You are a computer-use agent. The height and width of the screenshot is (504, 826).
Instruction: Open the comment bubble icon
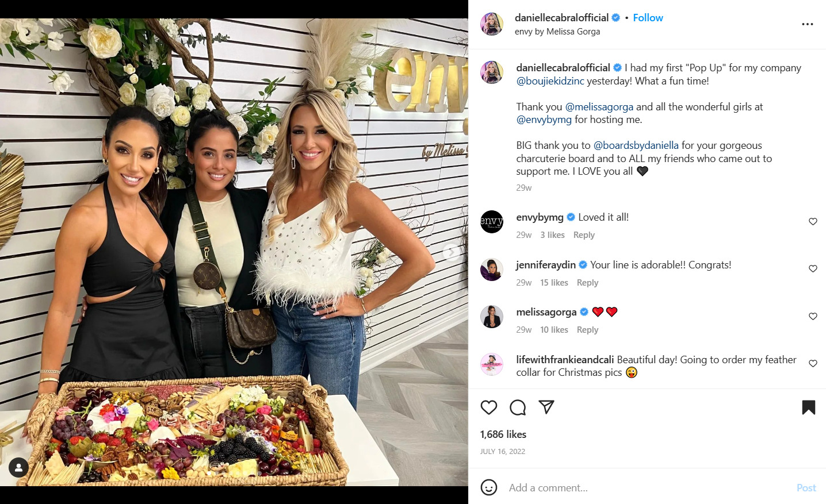point(518,407)
